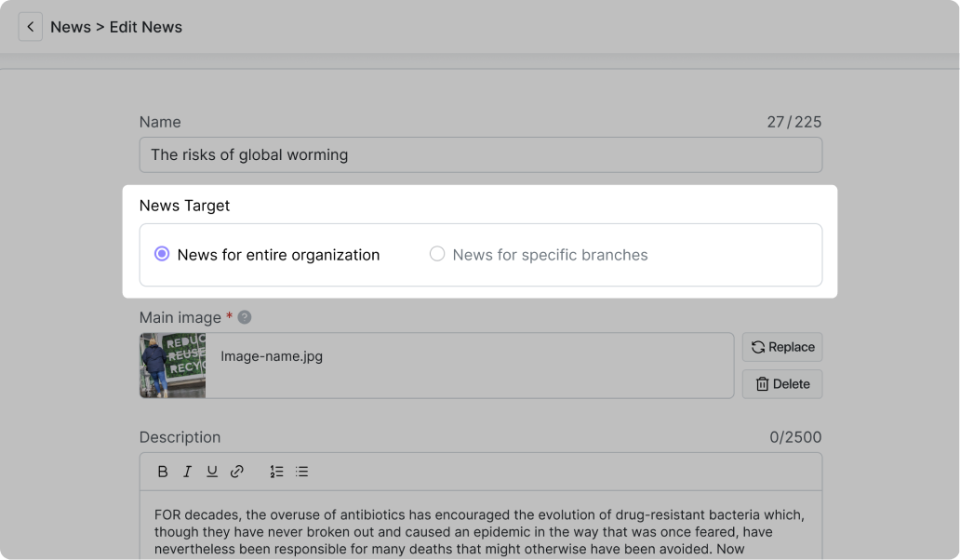Click the 0/2500 description character counter
This screenshot has height=560, width=960.
[795, 437]
